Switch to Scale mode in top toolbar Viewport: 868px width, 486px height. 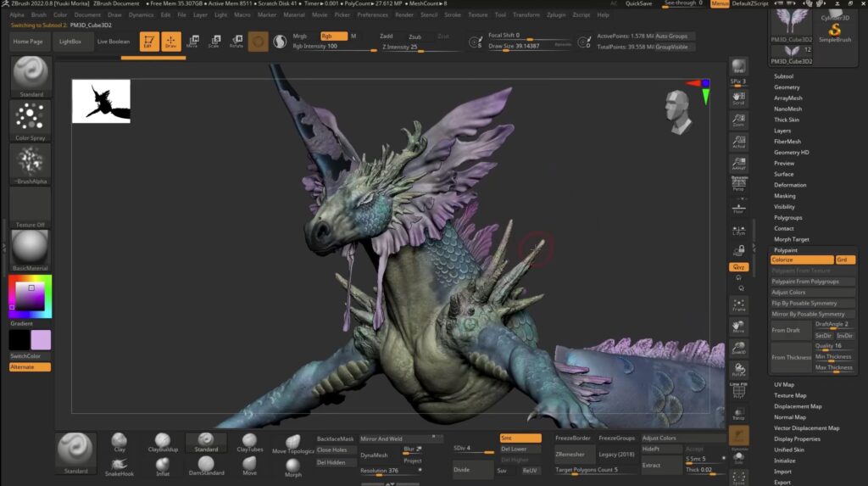[214, 41]
